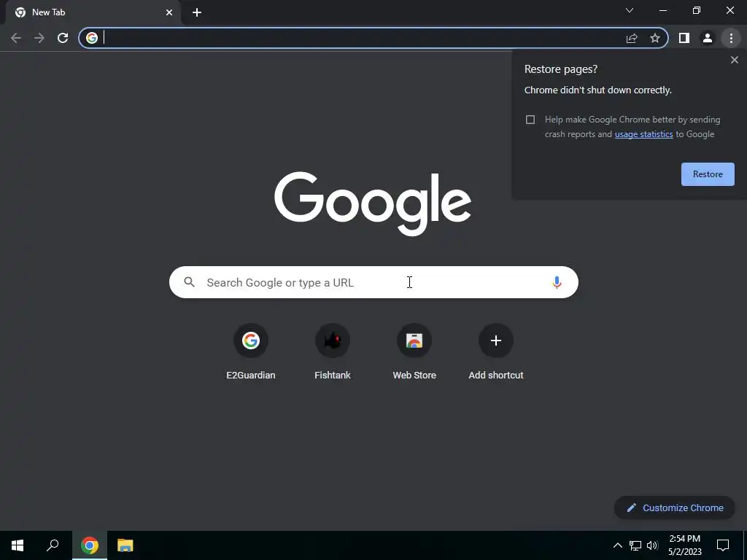This screenshot has height=560, width=747.
Task: Expand the tab search dropdown arrow
Action: pos(630,10)
